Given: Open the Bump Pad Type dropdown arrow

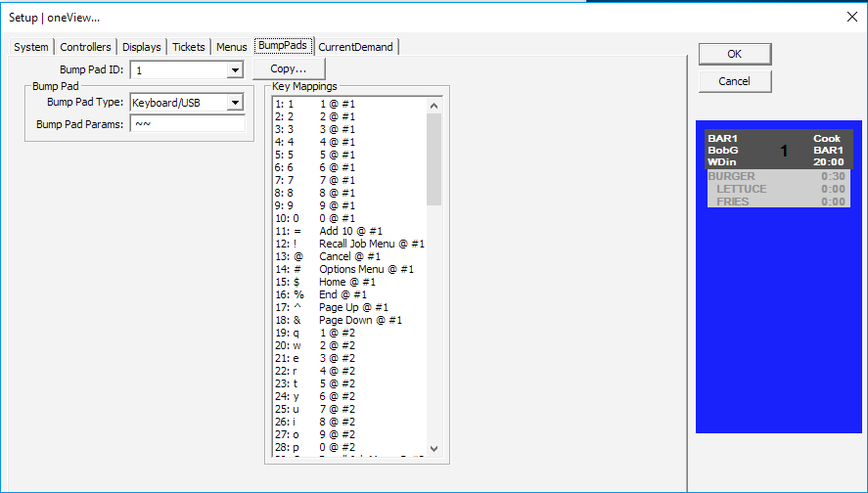Looking at the screenshot, I should [235, 103].
